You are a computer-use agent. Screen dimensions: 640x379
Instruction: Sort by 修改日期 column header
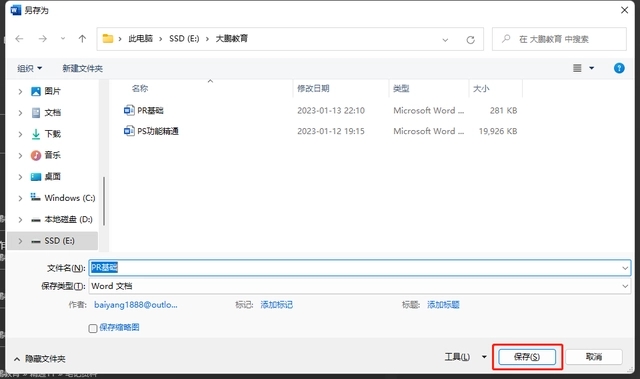point(313,88)
